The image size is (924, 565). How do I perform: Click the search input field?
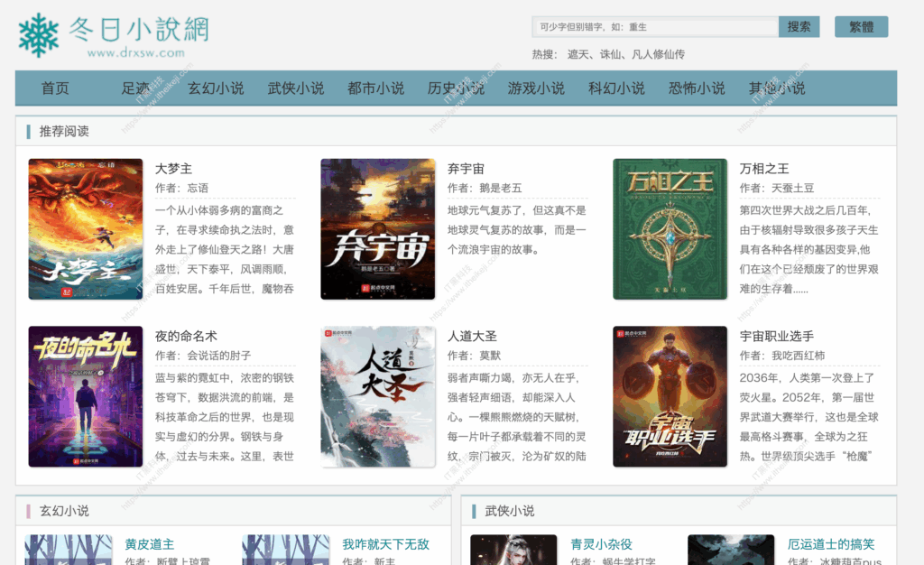pyautogui.click(x=655, y=27)
